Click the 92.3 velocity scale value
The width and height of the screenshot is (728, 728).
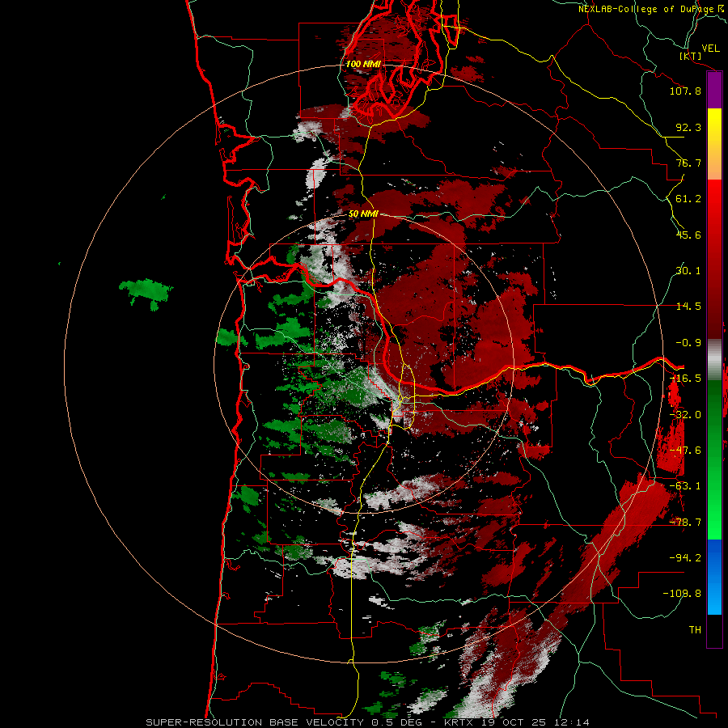click(688, 127)
